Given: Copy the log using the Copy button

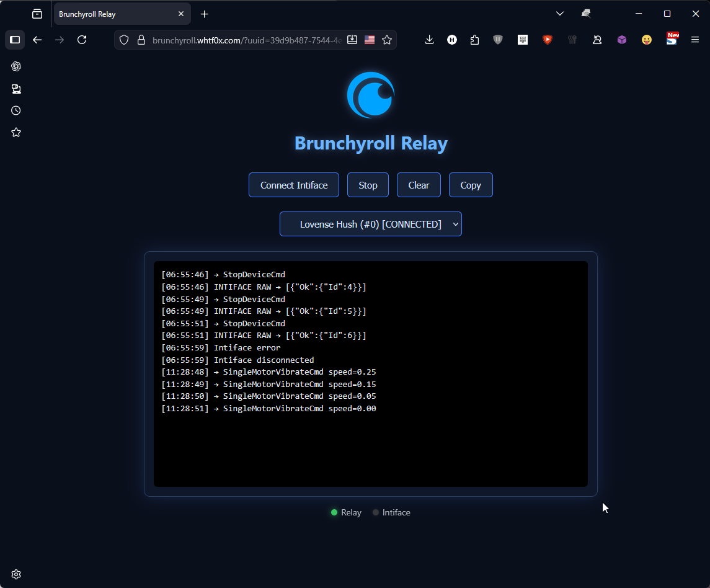Looking at the screenshot, I should 470,185.
